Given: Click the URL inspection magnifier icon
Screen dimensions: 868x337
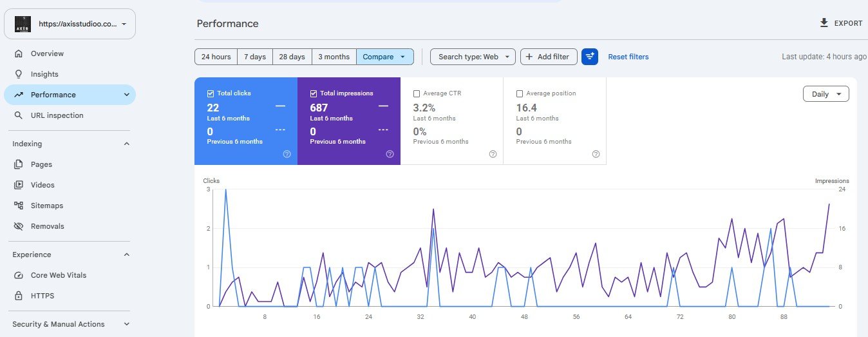Looking at the screenshot, I should click(19, 115).
